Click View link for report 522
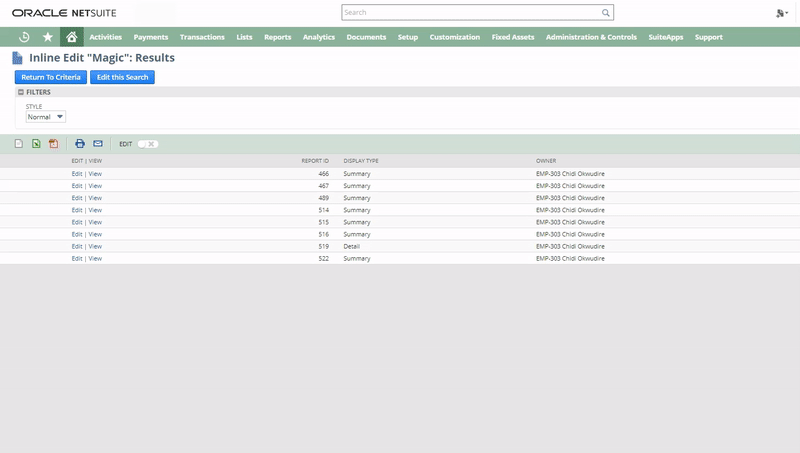Viewport: 800px width, 453px height. [x=95, y=259]
